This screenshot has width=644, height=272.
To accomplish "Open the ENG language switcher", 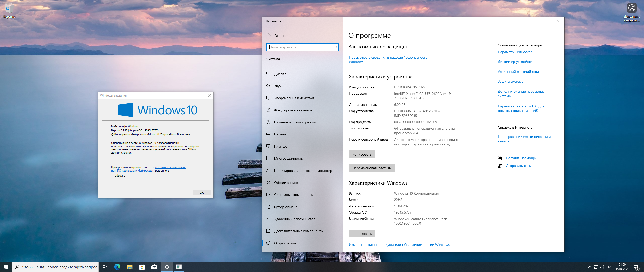I will [609, 267].
